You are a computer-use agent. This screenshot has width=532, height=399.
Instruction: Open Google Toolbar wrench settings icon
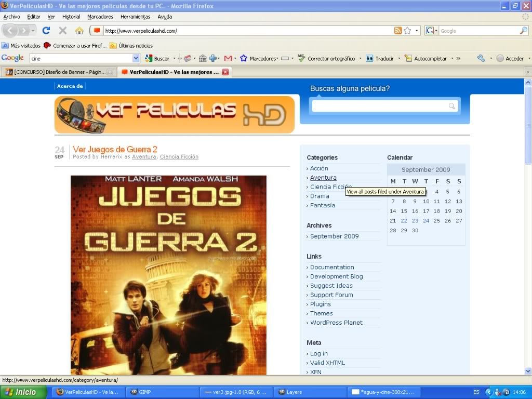click(x=481, y=58)
